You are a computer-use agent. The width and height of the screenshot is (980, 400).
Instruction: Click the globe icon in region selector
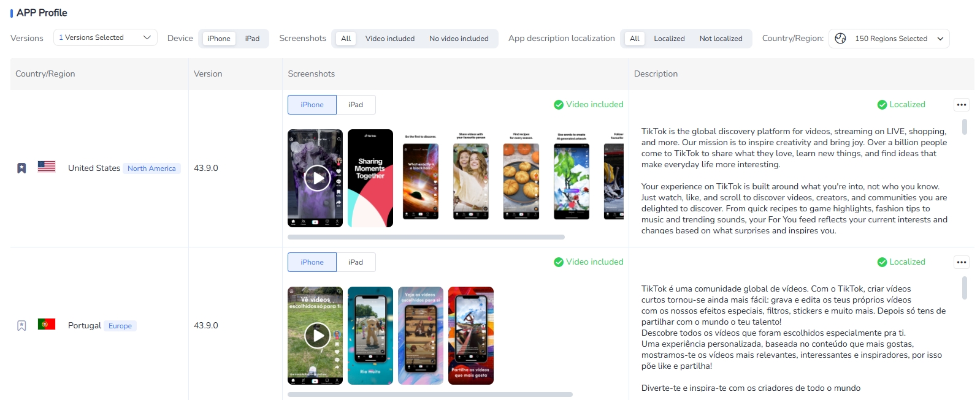[841, 38]
